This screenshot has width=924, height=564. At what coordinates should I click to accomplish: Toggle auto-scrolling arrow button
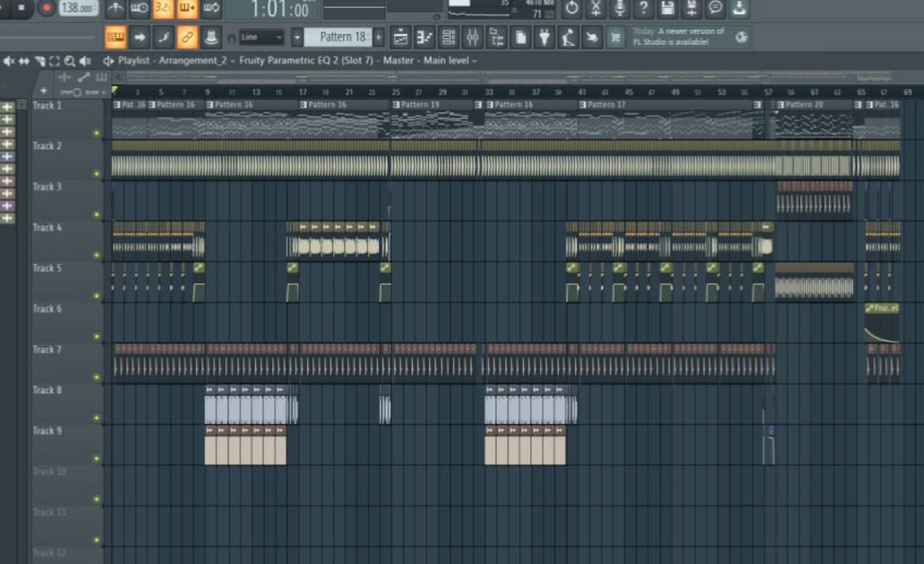pyautogui.click(x=139, y=37)
